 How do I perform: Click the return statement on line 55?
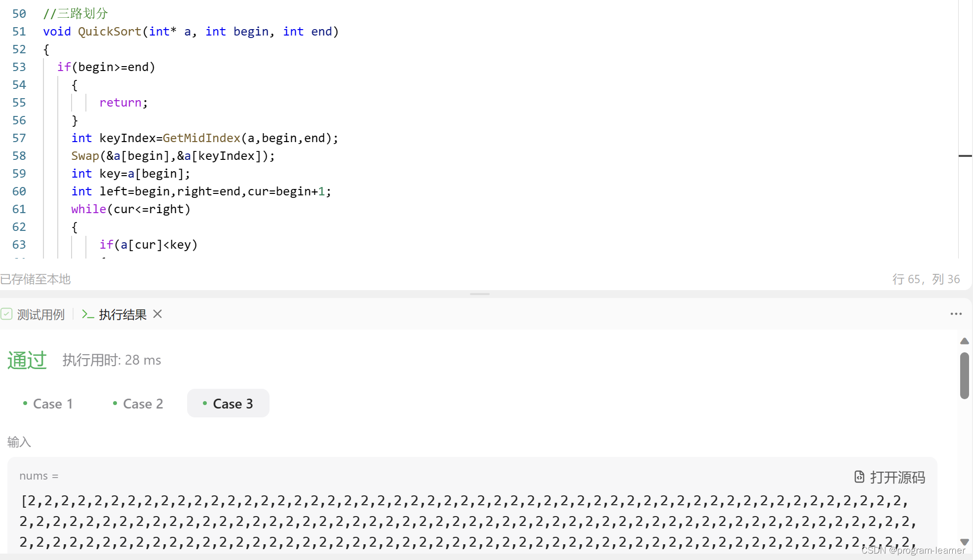[x=123, y=103]
